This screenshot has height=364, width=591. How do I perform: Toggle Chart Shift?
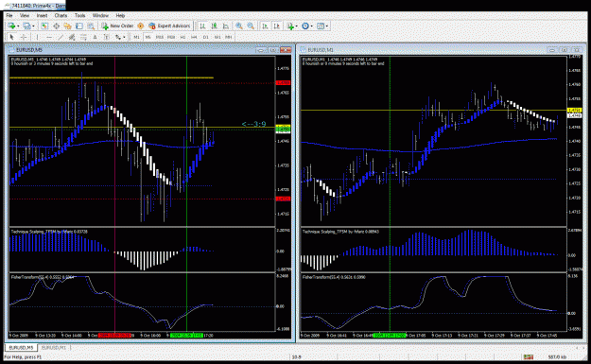pyautogui.click(x=277, y=26)
